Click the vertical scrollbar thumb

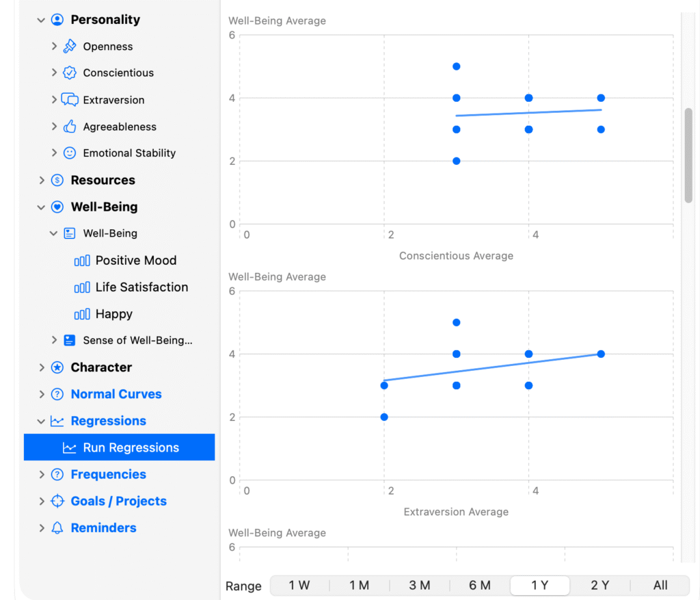click(x=688, y=155)
